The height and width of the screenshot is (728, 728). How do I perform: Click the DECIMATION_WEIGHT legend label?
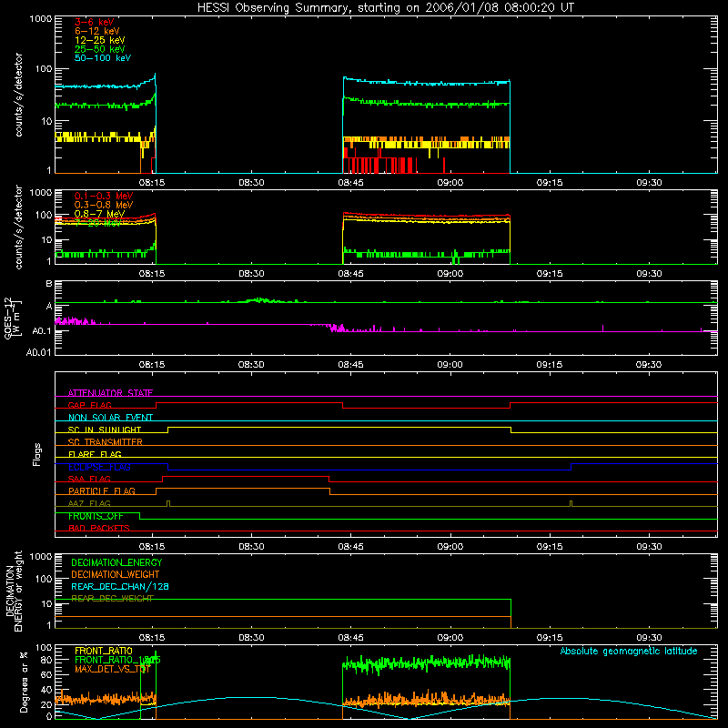click(116, 574)
